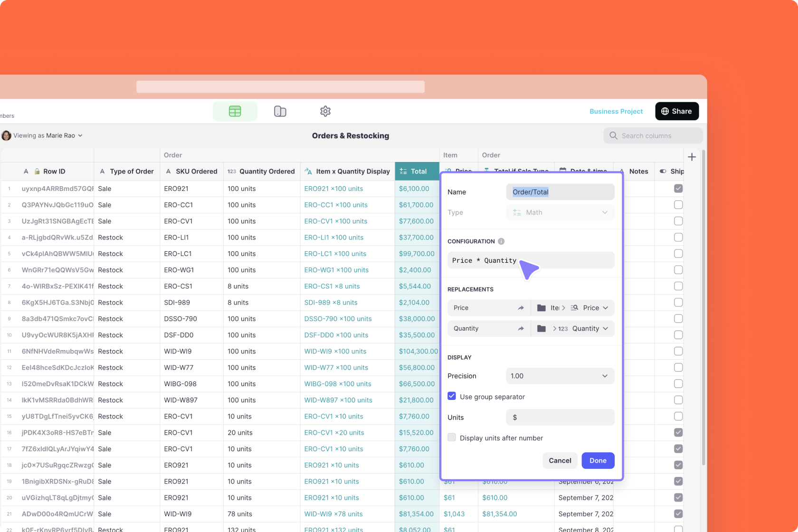The height and width of the screenshot is (532, 798).
Task: Click the Cancel button
Action: 560,460
